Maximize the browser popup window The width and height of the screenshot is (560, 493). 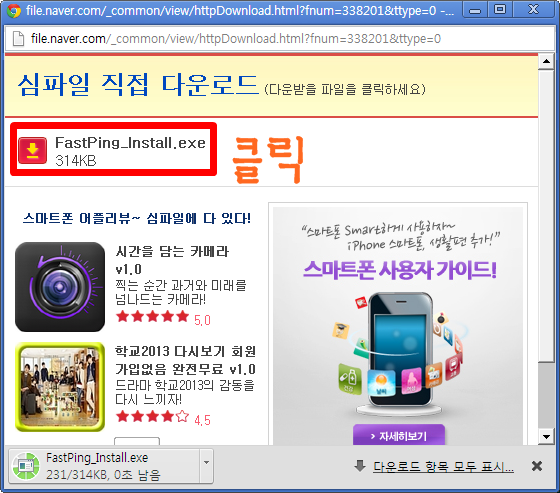point(500,9)
